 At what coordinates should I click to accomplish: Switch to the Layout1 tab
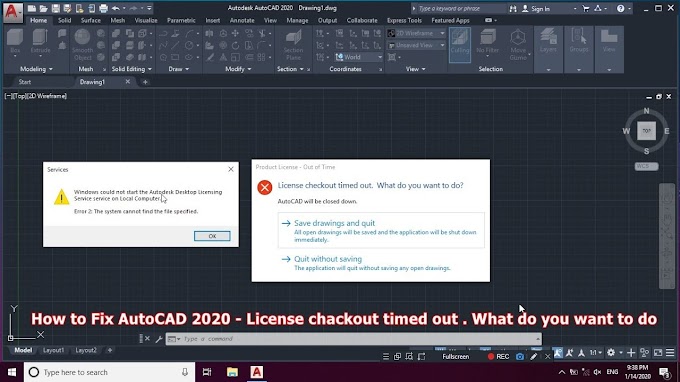[53, 350]
